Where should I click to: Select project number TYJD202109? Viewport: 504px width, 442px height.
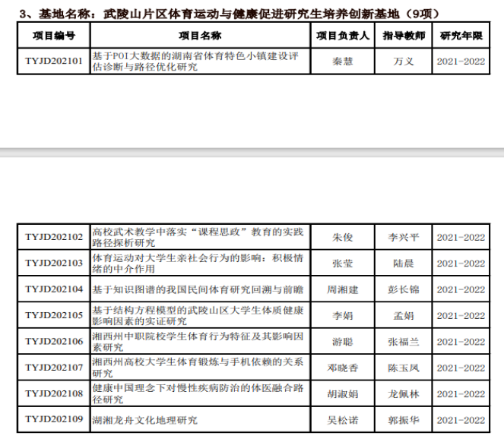(x=54, y=419)
